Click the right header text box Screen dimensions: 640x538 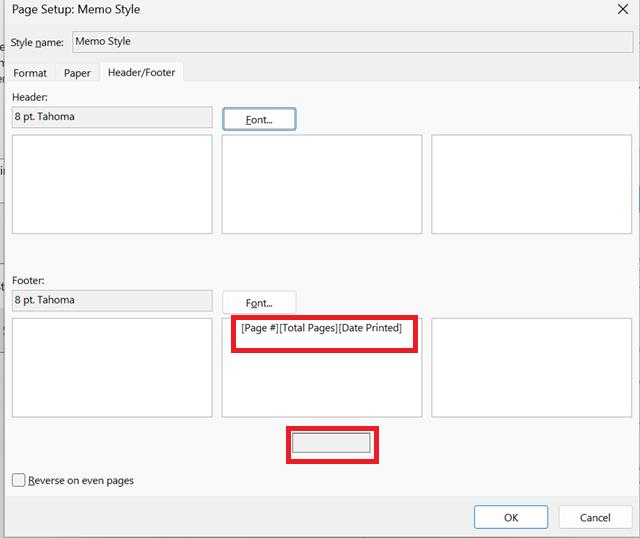[531, 184]
